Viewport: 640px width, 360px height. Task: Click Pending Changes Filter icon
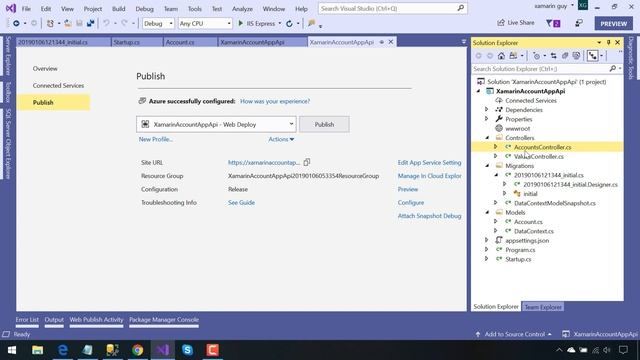[x=536, y=56]
